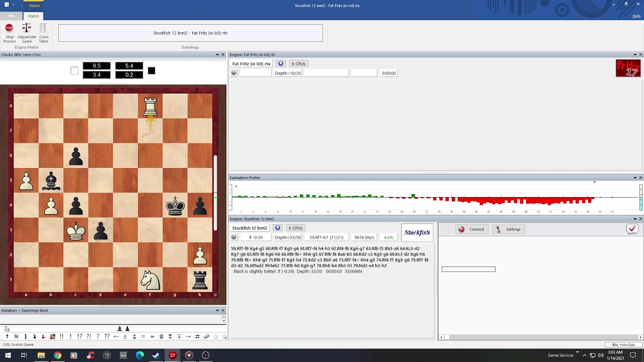Click the Stockfish horizontal scrollbar right arrow

tap(640, 337)
